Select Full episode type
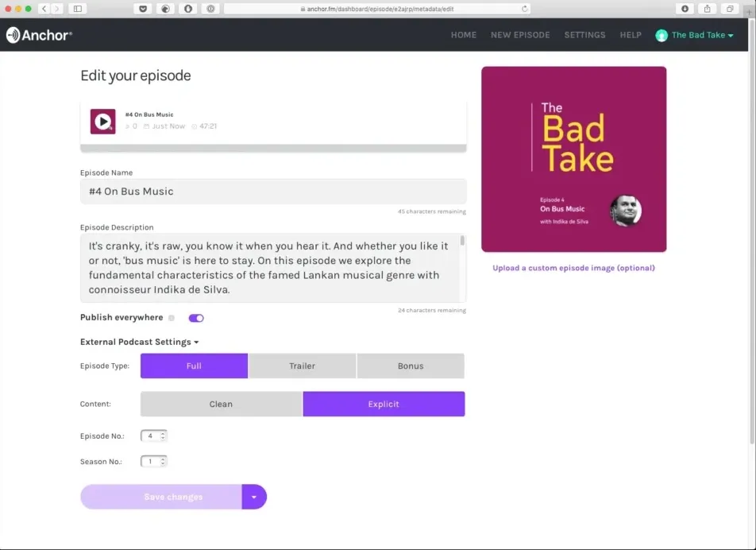The width and height of the screenshot is (756, 550). pyautogui.click(x=194, y=366)
